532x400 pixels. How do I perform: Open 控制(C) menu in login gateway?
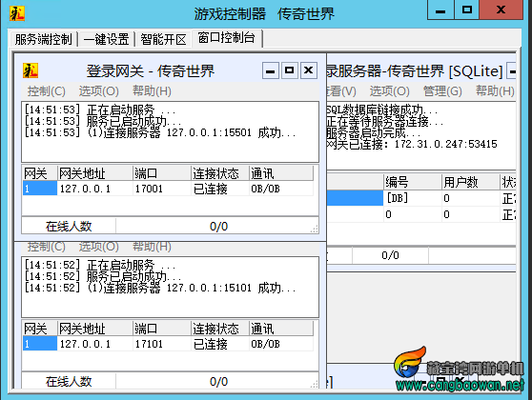click(x=46, y=91)
